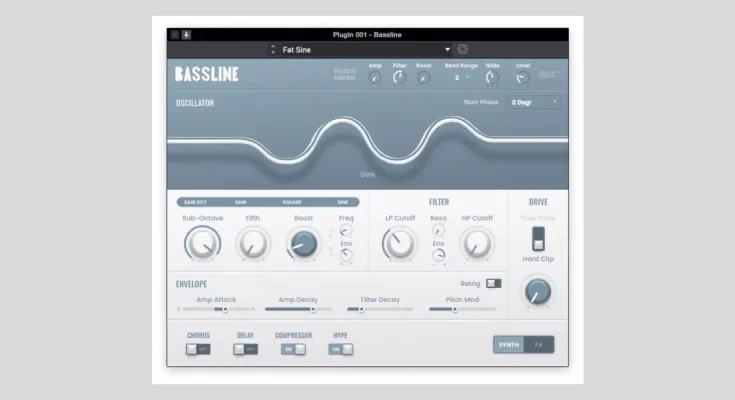Image resolution: width=735 pixels, height=400 pixels.
Task: Enable the Delay effect switch
Action: tap(245, 349)
